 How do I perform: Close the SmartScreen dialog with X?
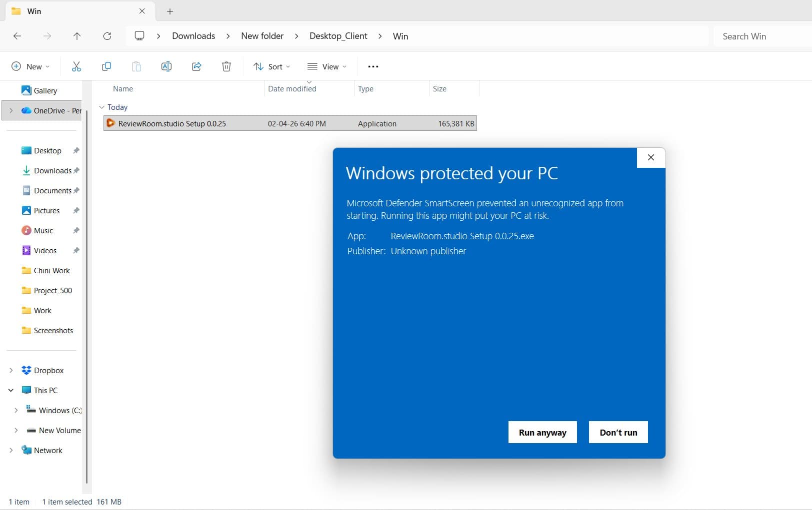[x=651, y=158]
